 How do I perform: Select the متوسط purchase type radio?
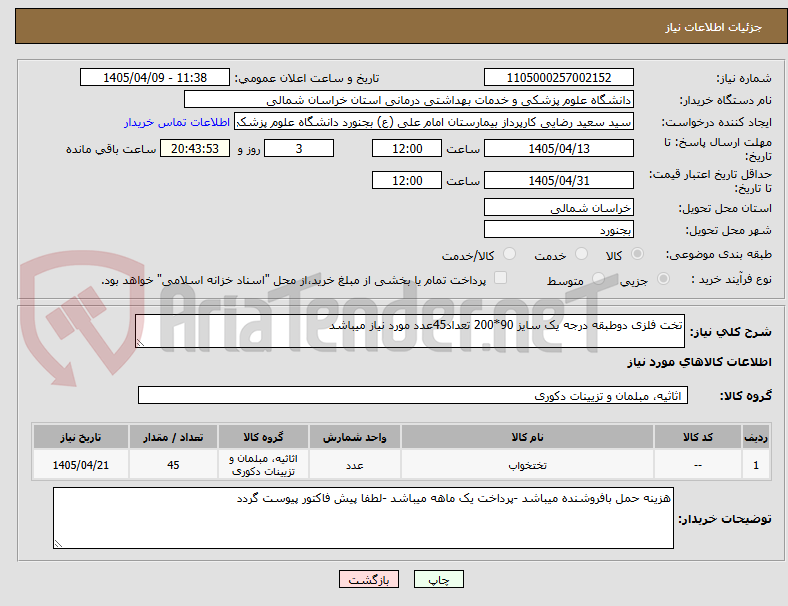click(598, 278)
